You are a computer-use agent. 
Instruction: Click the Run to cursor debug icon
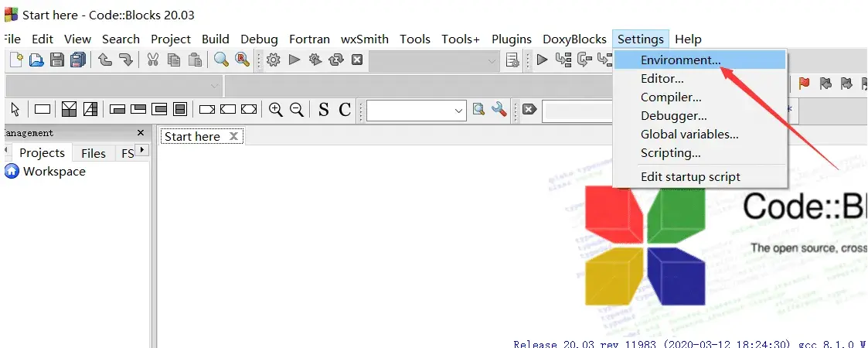point(563,60)
